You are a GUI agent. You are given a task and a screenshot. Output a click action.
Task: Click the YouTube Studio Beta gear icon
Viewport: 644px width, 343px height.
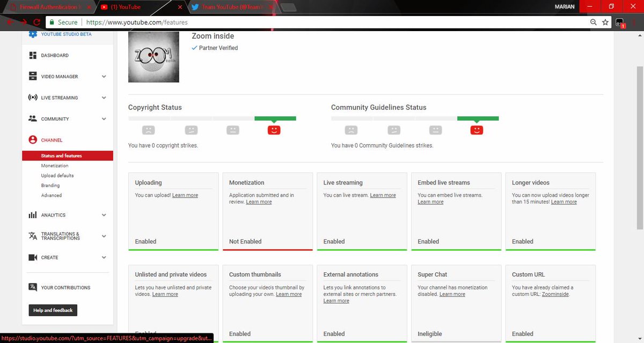click(x=33, y=34)
